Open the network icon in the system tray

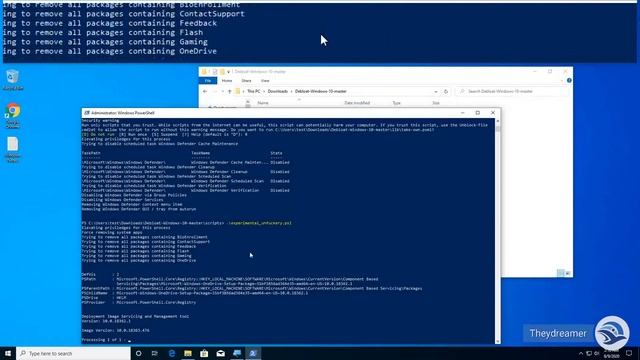(589, 353)
